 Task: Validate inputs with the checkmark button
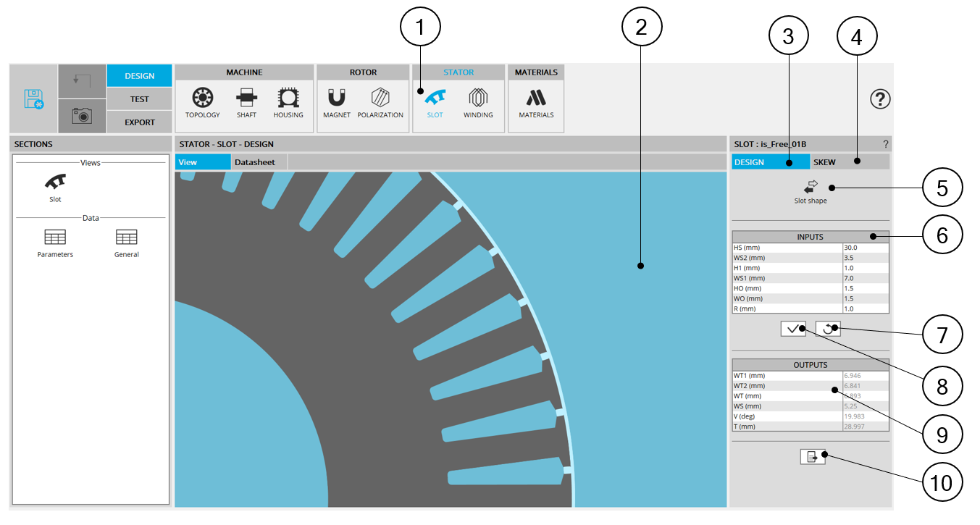click(793, 329)
